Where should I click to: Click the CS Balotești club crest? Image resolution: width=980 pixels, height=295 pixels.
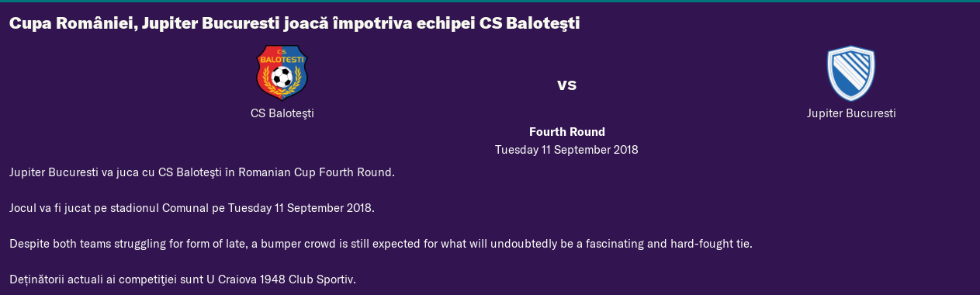point(282,73)
